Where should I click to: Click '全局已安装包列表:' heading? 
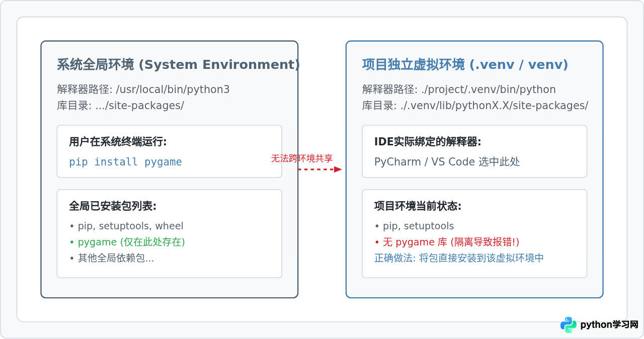113,206
